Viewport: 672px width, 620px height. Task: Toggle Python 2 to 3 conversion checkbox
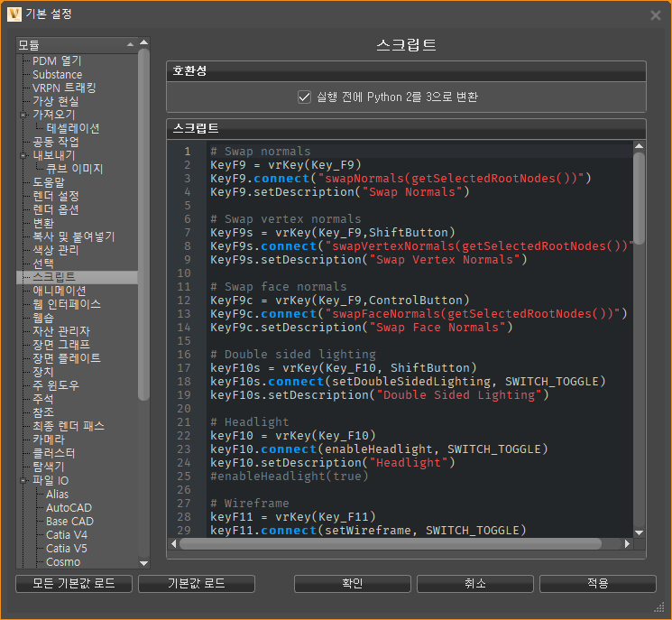click(304, 97)
